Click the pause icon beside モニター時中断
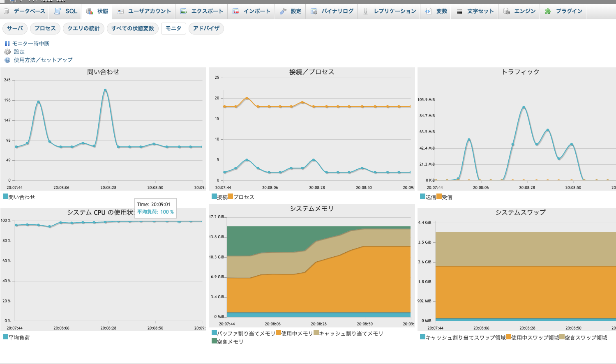Image resolution: width=616 pixels, height=364 pixels. [x=7, y=44]
